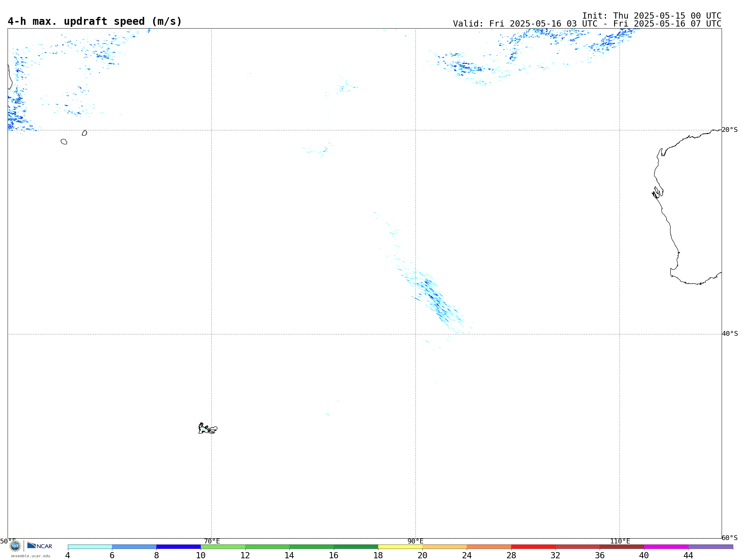The height and width of the screenshot is (560, 744).
Task: Click the Mauritius island outline below 20°S
Action: pyautogui.click(x=84, y=133)
